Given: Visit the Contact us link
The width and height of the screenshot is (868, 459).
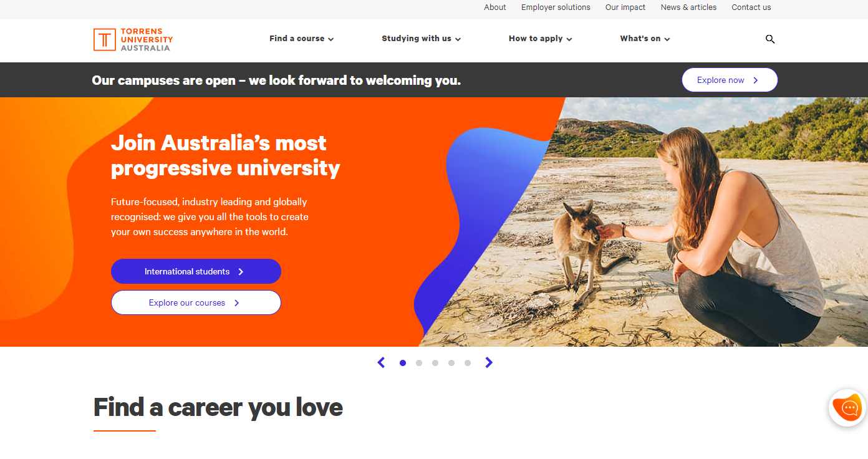Looking at the screenshot, I should [x=751, y=7].
